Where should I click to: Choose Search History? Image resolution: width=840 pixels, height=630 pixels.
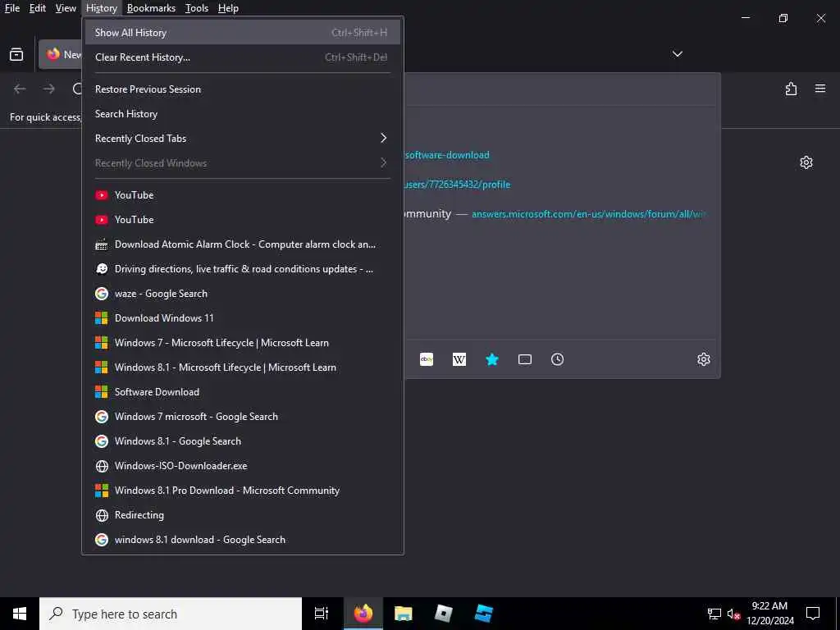click(242, 114)
